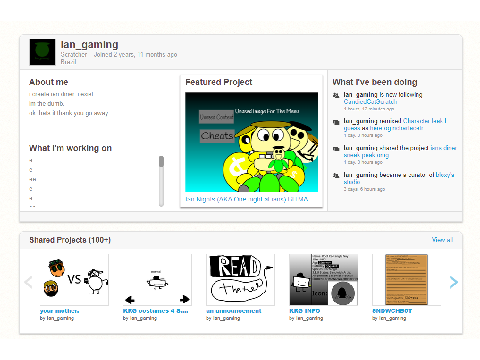
Task: Open the 'READ' announcement project thumbnail
Action: [240, 279]
